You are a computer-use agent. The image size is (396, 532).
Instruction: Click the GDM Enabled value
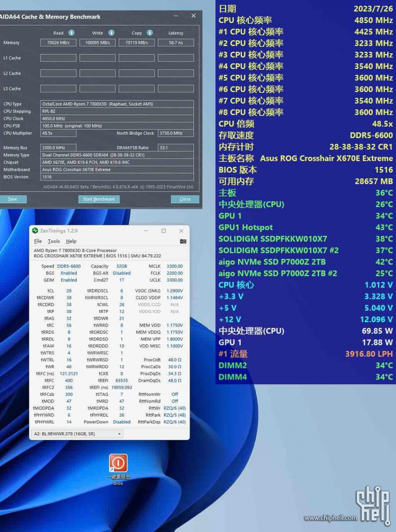(69, 280)
